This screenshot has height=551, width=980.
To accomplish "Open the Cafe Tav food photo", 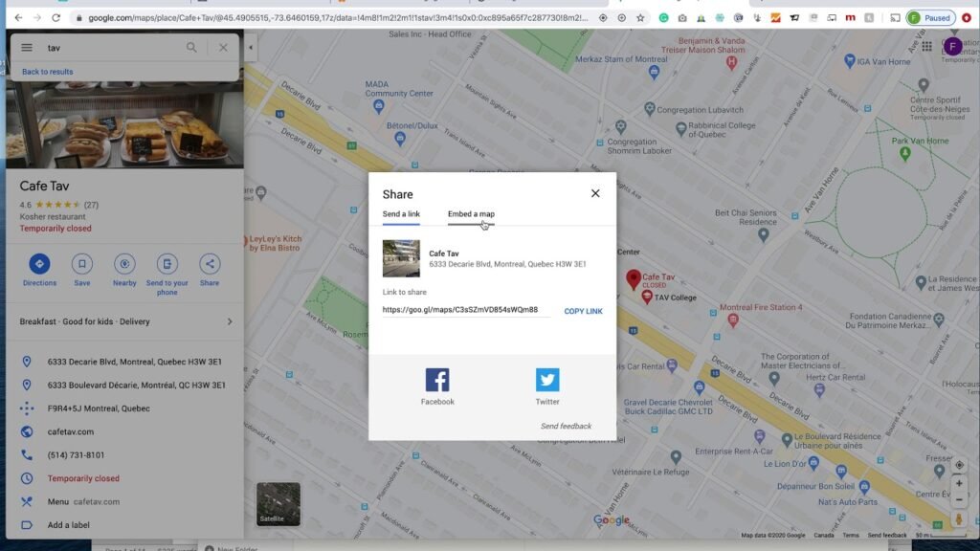I will coord(125,125).
